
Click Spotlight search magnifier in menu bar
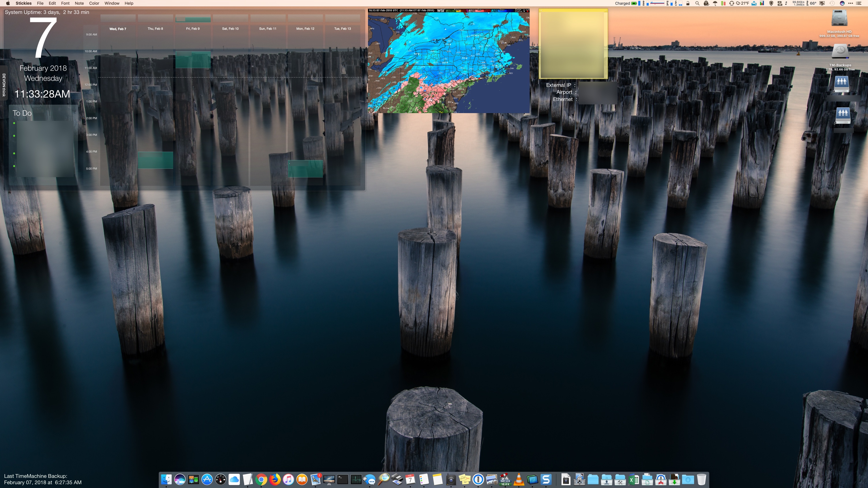click(x=697, y=3)
